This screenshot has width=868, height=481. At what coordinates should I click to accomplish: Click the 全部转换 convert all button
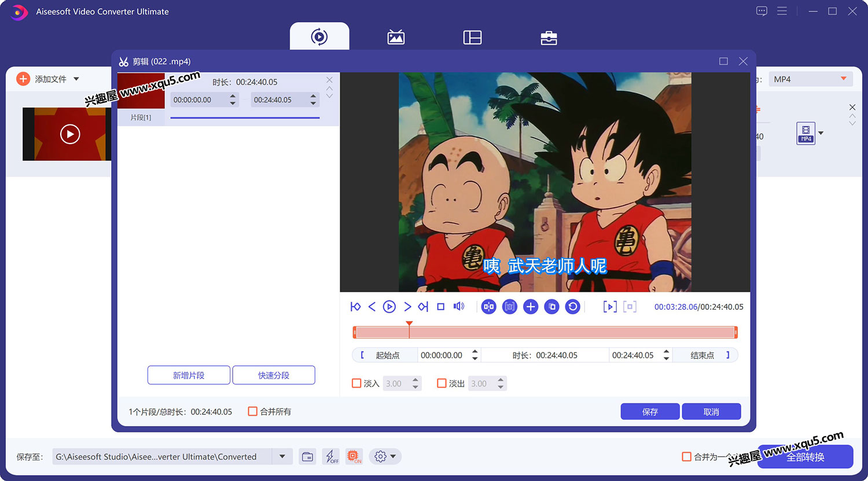[805, 457]
